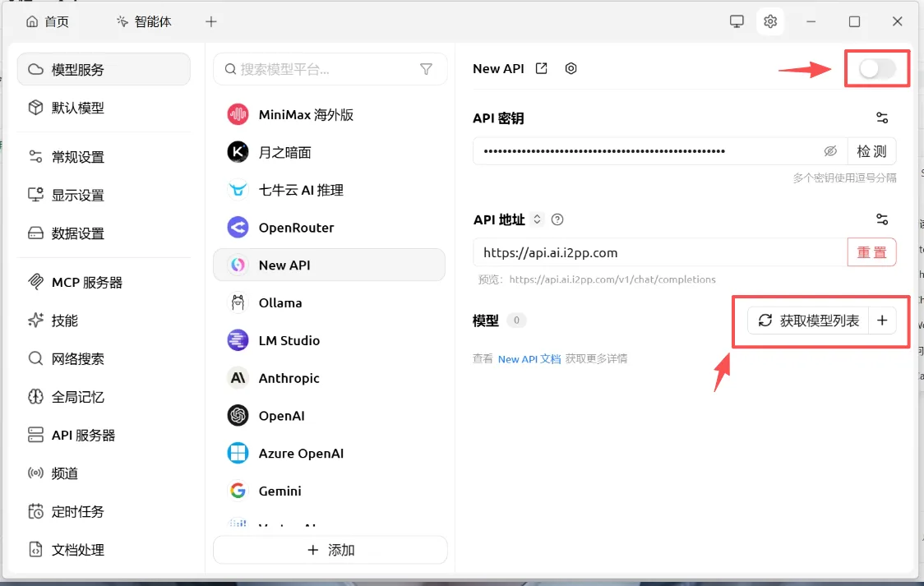The width and height of the screenshot is (924, 586).
Task: Open 数据设置 section
Action: [104, 233]
